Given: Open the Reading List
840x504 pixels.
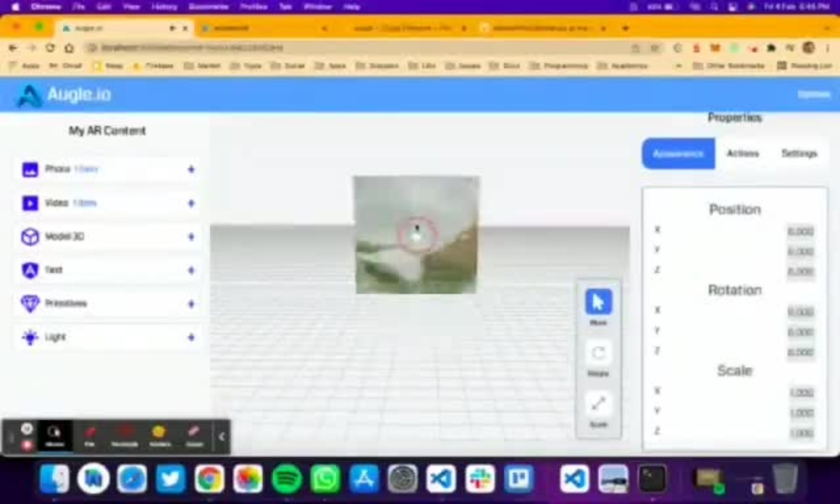Looking at the screenshot, I should [805, 66].
